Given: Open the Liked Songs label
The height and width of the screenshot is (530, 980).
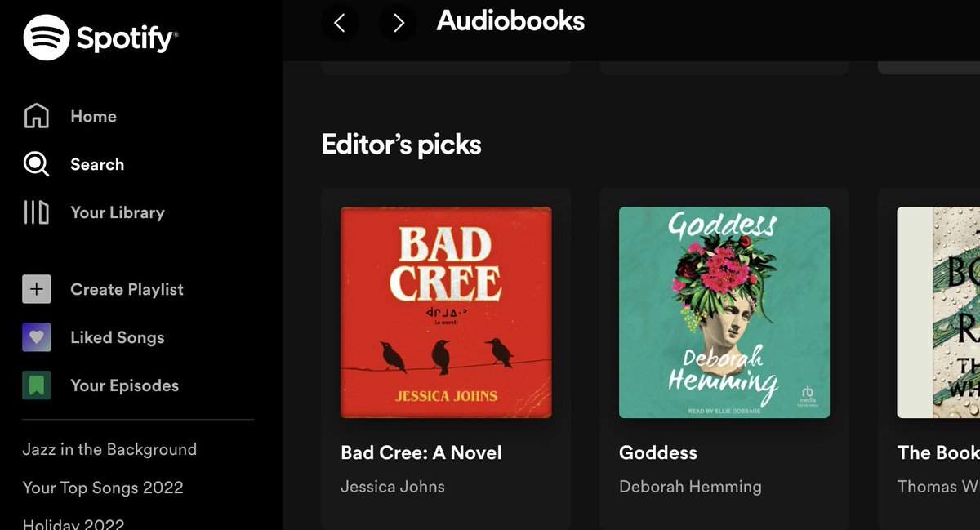Looking at the screenshot, I should pyautogui.click(x=118, y=338).
